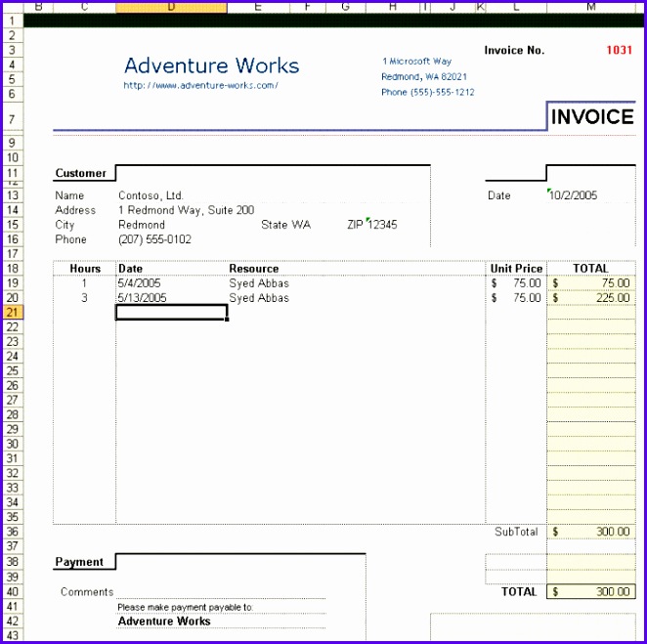The image size is (647, 644).
Task: Click the Date column heading in table
Action: (x=130, y=269)
